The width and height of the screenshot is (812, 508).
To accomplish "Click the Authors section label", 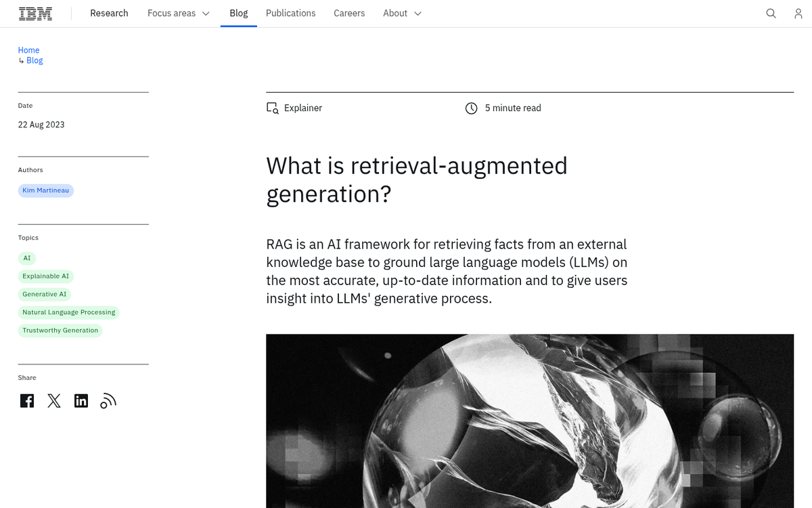I will tap(30, 170).
